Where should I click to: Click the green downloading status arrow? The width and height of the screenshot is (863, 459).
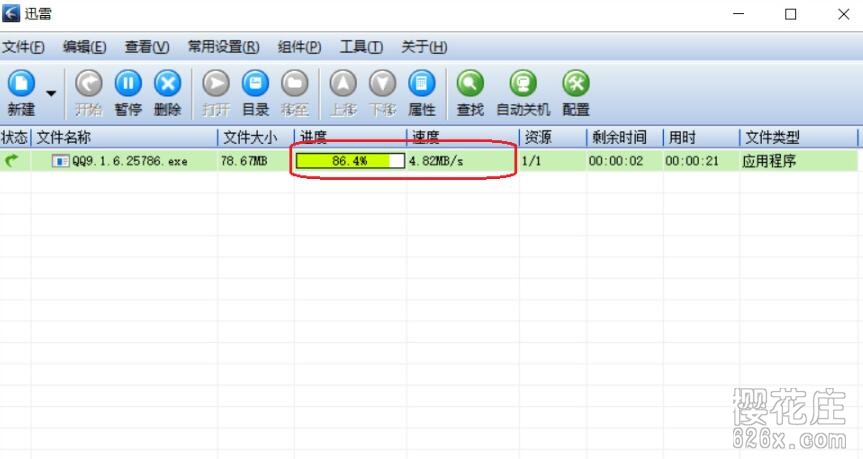[x=11, y=161]
